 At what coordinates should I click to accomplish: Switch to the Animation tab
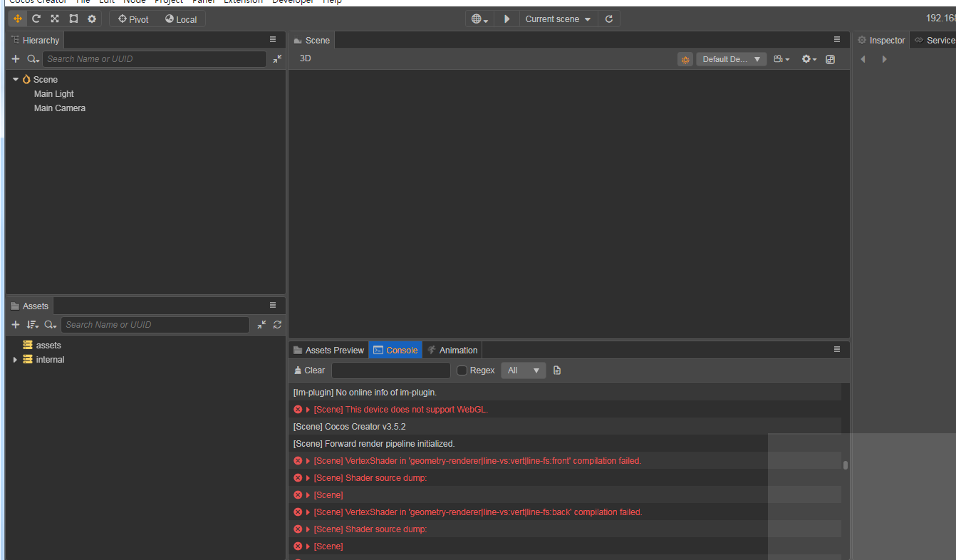coord(452,349)
